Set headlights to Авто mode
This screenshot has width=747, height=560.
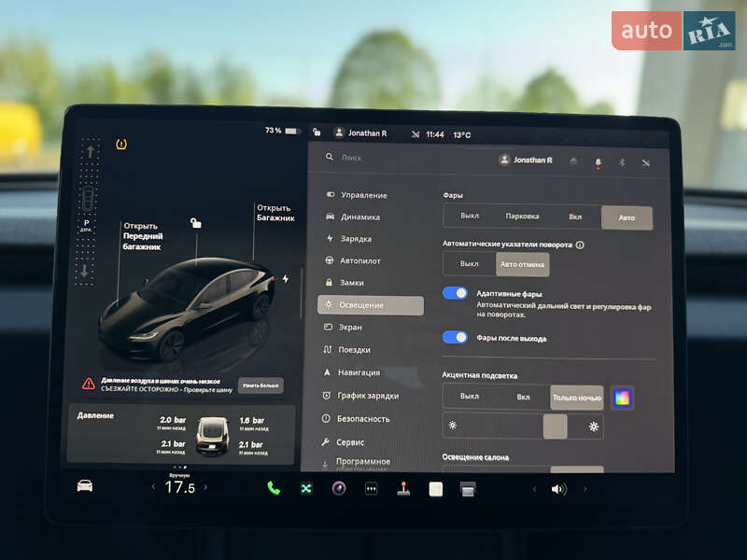[x=627, y=217]
